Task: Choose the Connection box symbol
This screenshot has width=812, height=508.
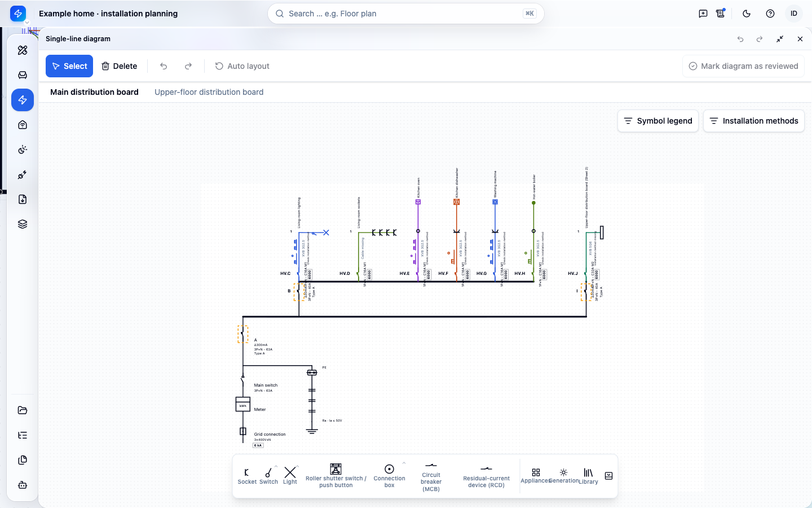Action: (389, 476)
